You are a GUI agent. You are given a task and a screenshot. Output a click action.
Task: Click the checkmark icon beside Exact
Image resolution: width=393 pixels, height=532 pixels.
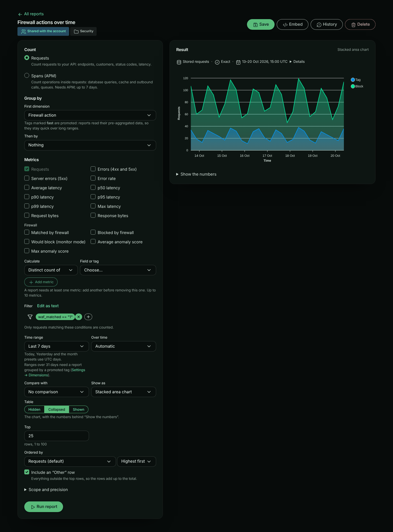pyautogui.click(x=217, y=62)
